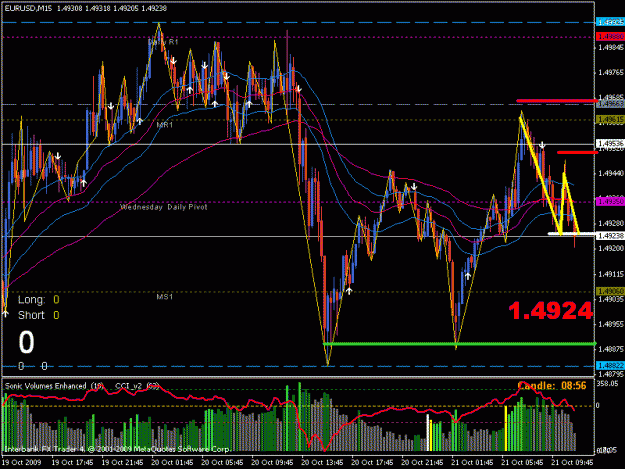Click the blue 1.48822 price label
This screenshot has height=469, width=625.
pos(610,365)
